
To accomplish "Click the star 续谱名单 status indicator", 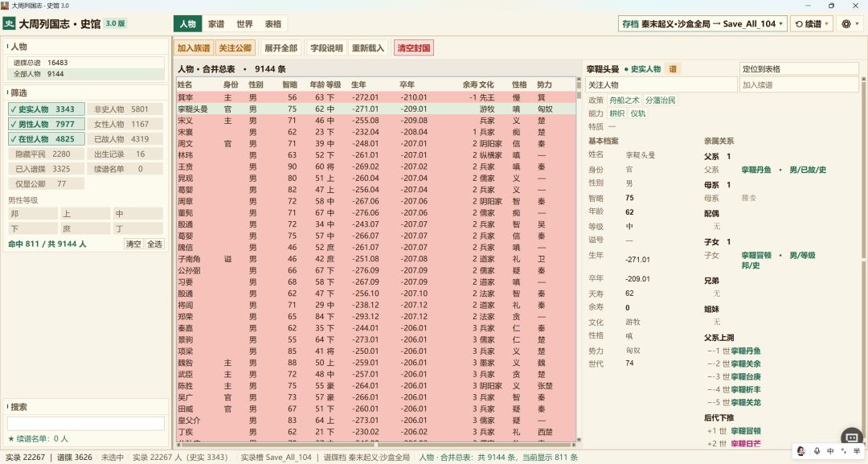I will [x=38, y=438].
